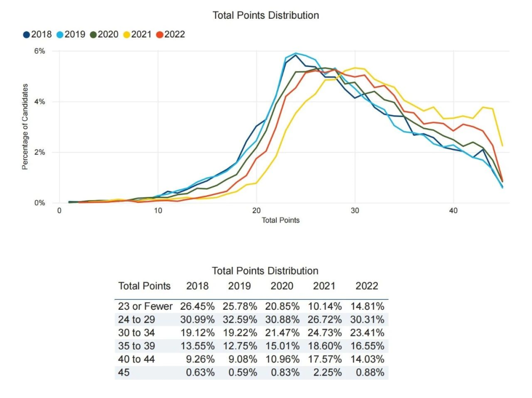Select the 2021 legend label text
Image resolution: width=532 pixels, height=398 pixels.
point(141,35)
